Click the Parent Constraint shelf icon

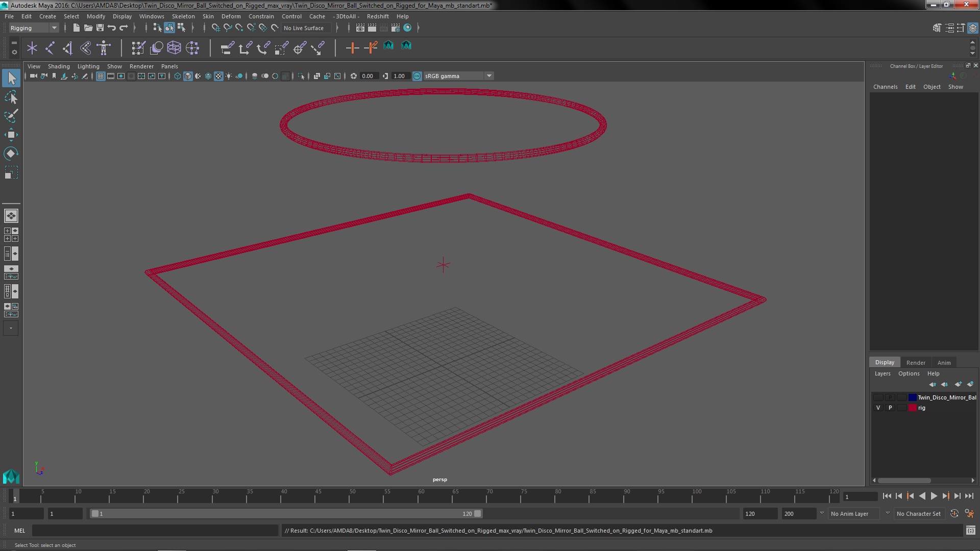(x=227, y=48)
